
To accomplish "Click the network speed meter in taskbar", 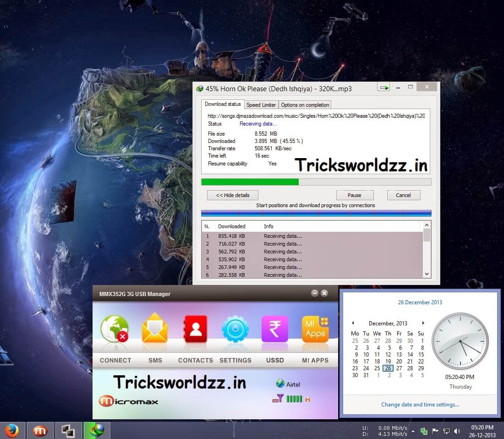I will (x=385, y=431).
